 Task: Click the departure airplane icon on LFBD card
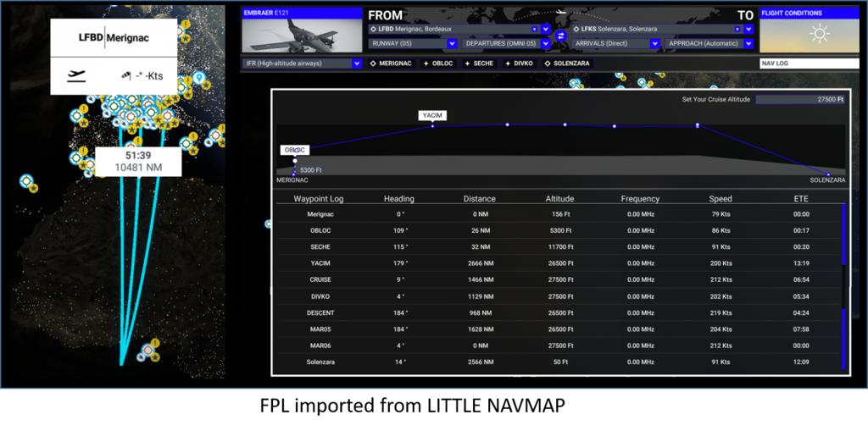tap(76, 76)
